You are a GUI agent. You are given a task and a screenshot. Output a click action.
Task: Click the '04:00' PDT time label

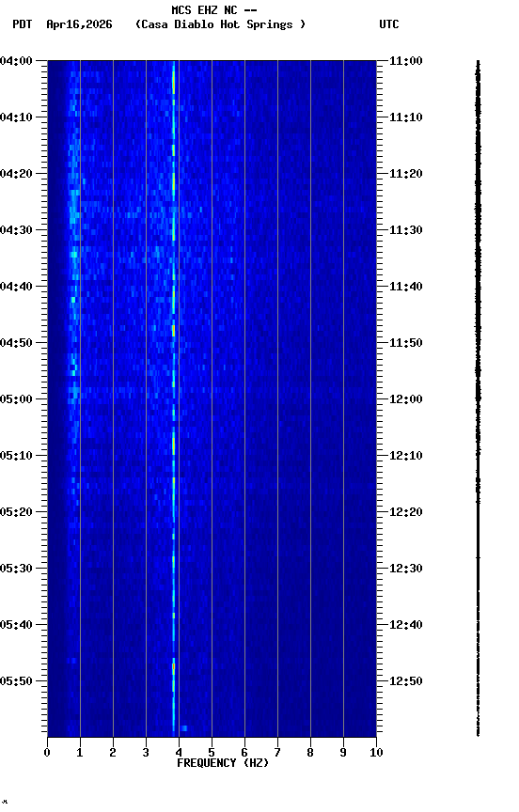(16, 61)
